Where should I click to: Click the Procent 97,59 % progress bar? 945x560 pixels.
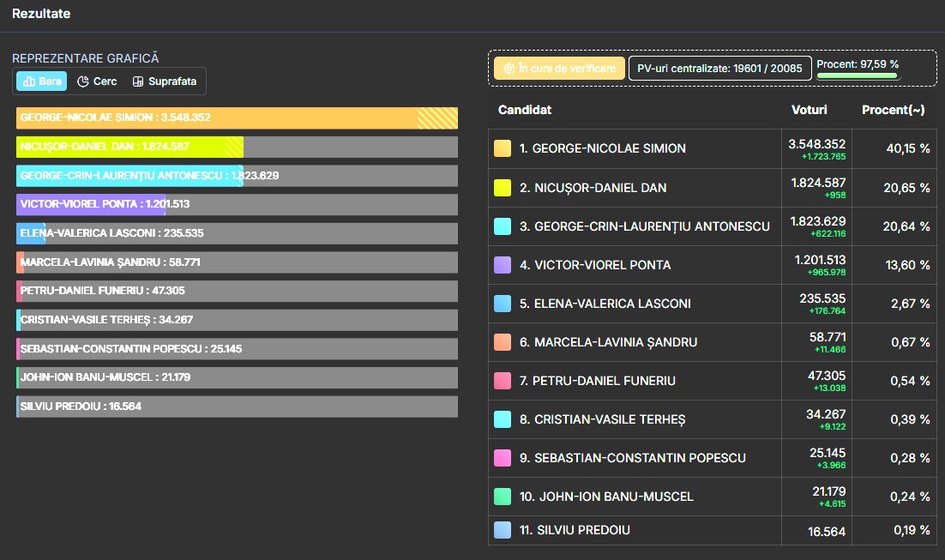point(857,76)
